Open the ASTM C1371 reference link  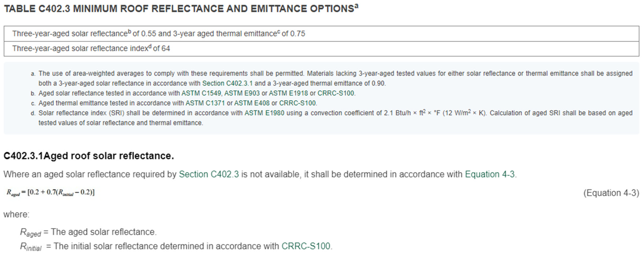205,103
